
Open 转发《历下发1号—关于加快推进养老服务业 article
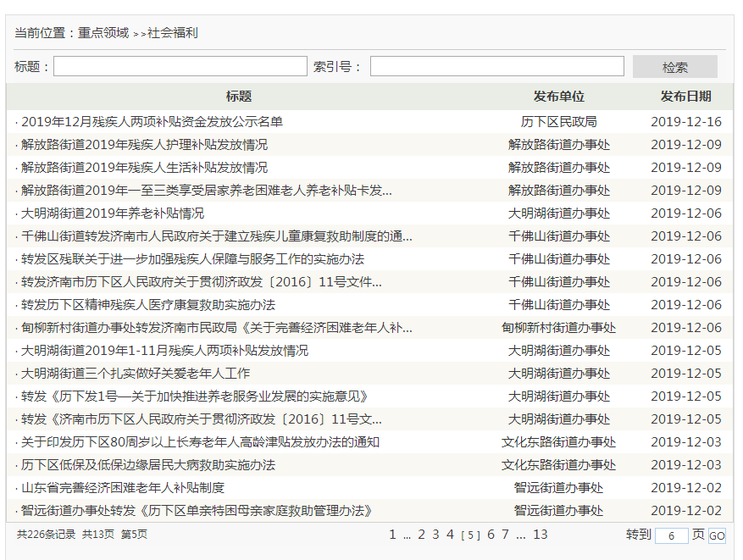pos(194,396)
